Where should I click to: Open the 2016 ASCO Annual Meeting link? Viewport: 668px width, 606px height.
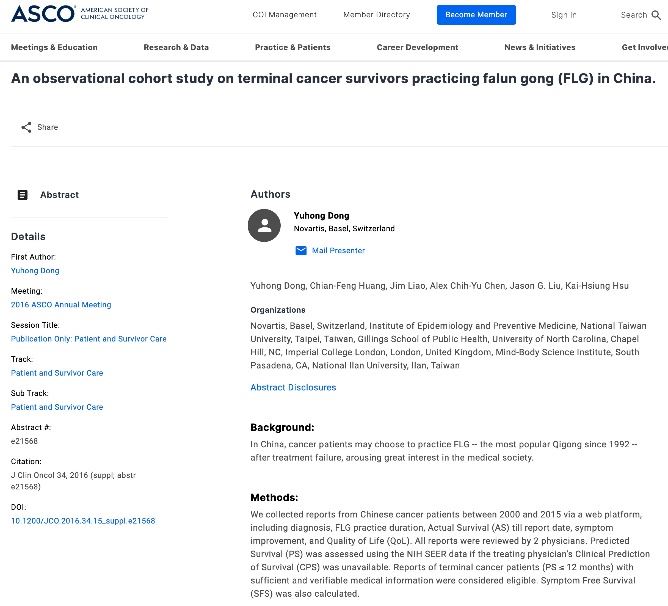(61, 305)
